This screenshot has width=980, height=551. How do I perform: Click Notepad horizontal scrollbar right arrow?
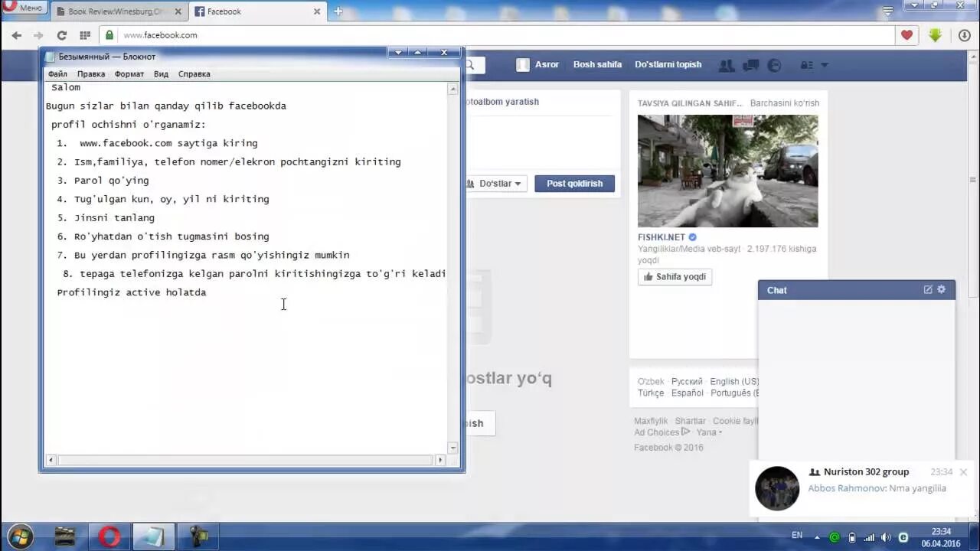pyautogui.click(x=440, y=460)
